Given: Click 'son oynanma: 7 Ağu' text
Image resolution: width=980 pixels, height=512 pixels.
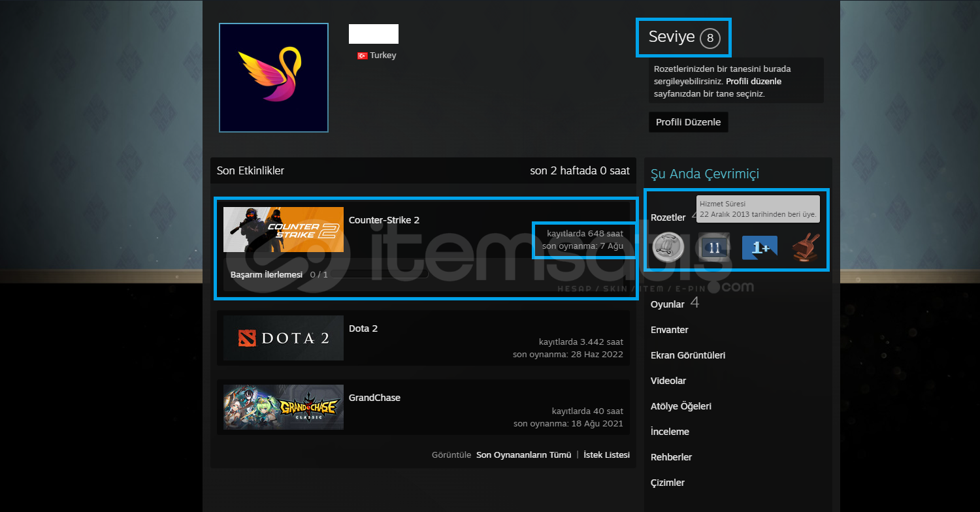Looking at the screenshot, I should click(583, 246).
